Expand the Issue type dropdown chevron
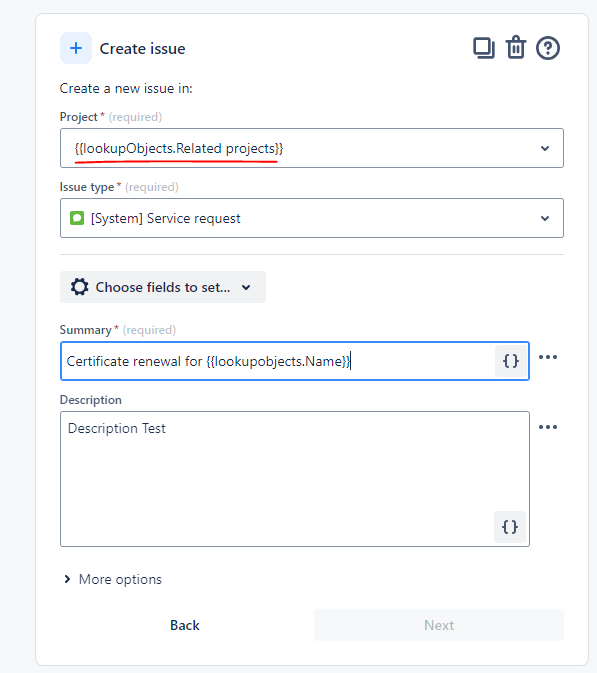Viewport: 597px width, 673px height. click(545, 218)
